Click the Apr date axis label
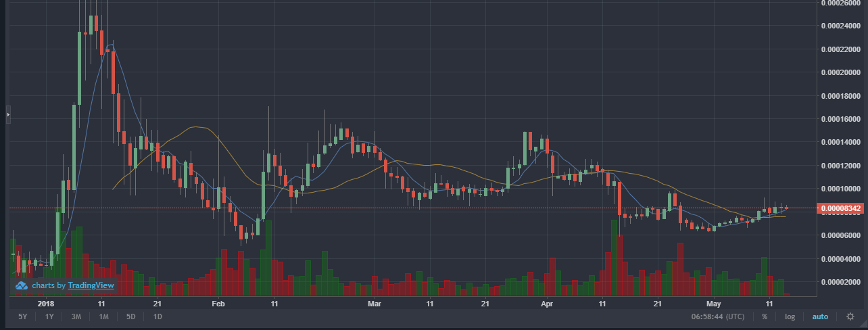Viewport: 868px width, 330px height. point(547,304)
